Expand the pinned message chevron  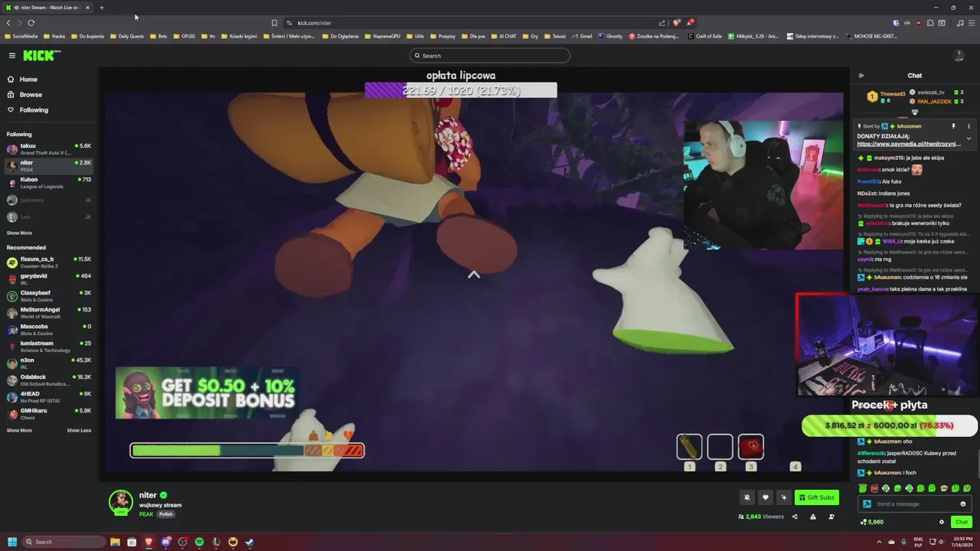pos(969,139)
